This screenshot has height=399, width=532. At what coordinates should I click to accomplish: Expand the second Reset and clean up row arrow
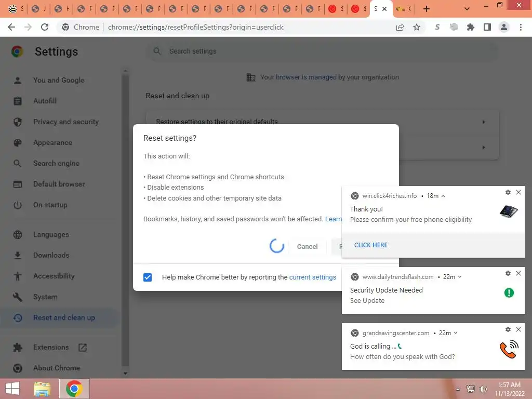pos(484,148)
